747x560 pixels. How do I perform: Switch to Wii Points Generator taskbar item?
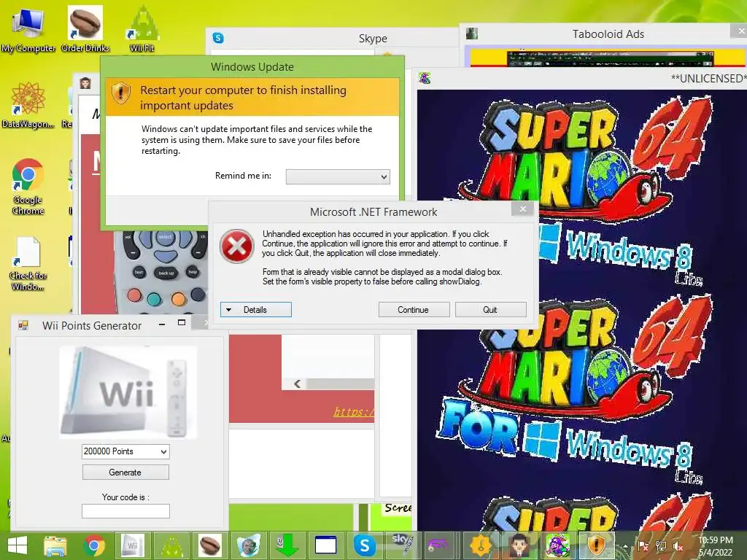point(133,545)
